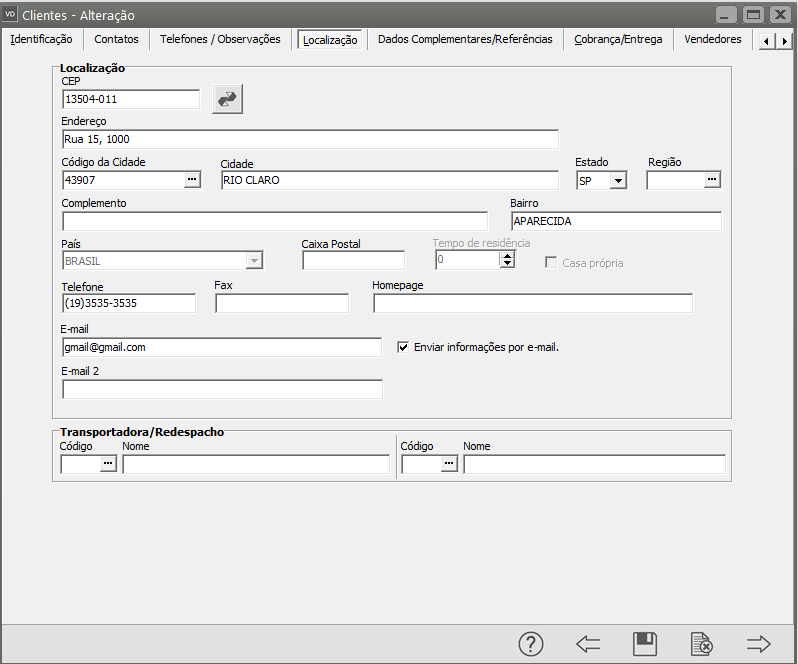
Task: Open second Redespacho Código lookup button
Action: click(x=449, y=464)
